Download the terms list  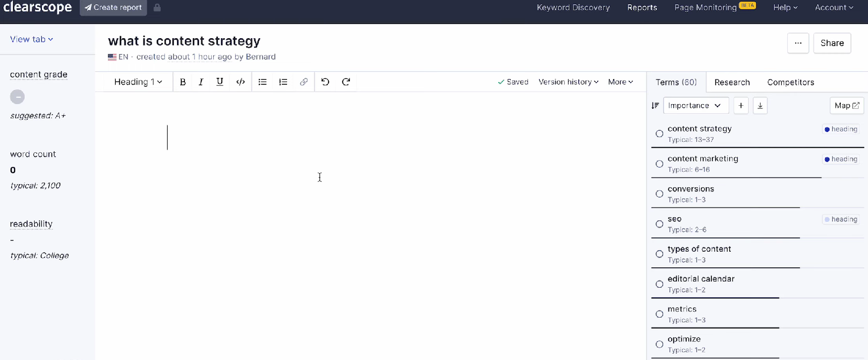click(x=760, y=106)
